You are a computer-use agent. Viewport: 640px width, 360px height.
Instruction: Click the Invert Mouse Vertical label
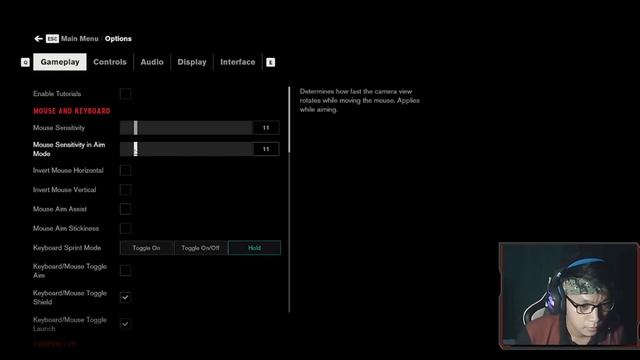coord(64,189)
